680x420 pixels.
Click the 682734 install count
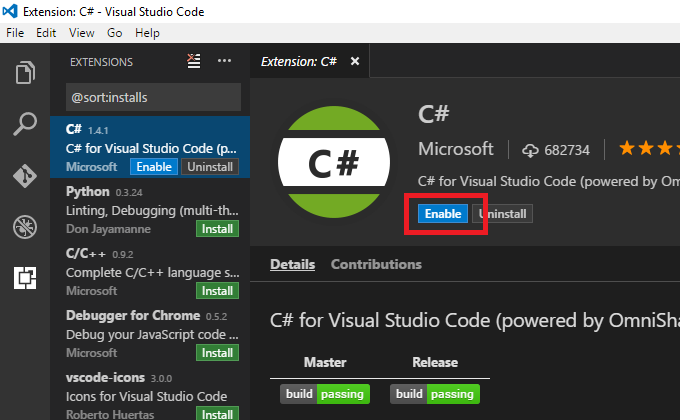click(567, 150)
